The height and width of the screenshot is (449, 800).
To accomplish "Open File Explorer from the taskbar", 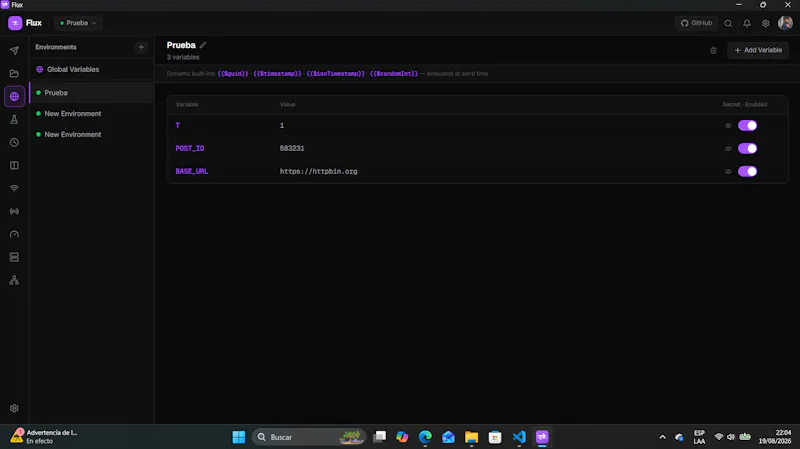I will 471,437.
